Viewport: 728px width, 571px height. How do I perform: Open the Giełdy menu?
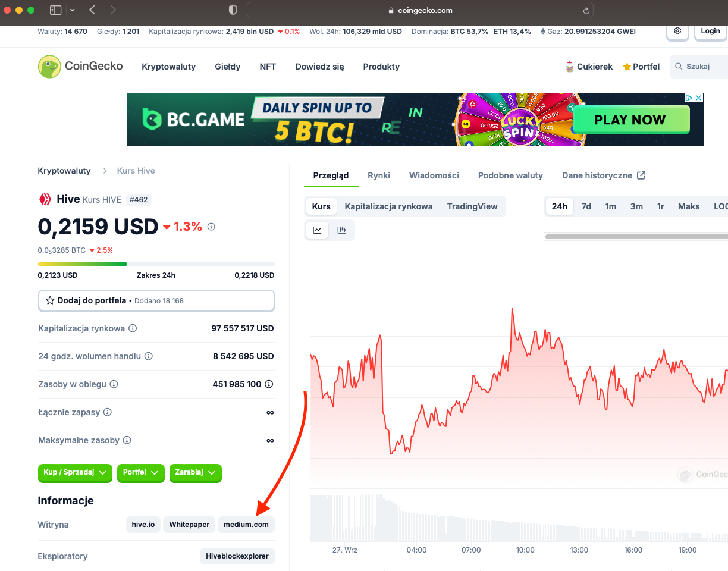tap(228, 67)
